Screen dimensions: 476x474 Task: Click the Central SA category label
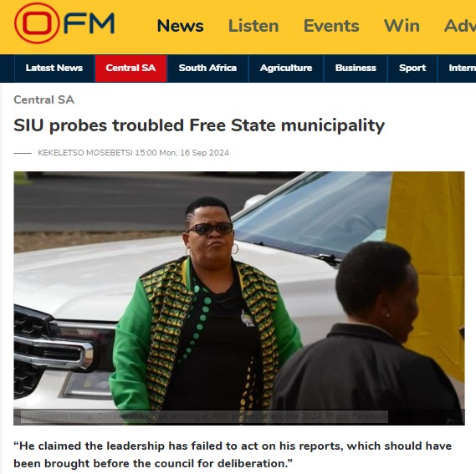tap(44, 99)
